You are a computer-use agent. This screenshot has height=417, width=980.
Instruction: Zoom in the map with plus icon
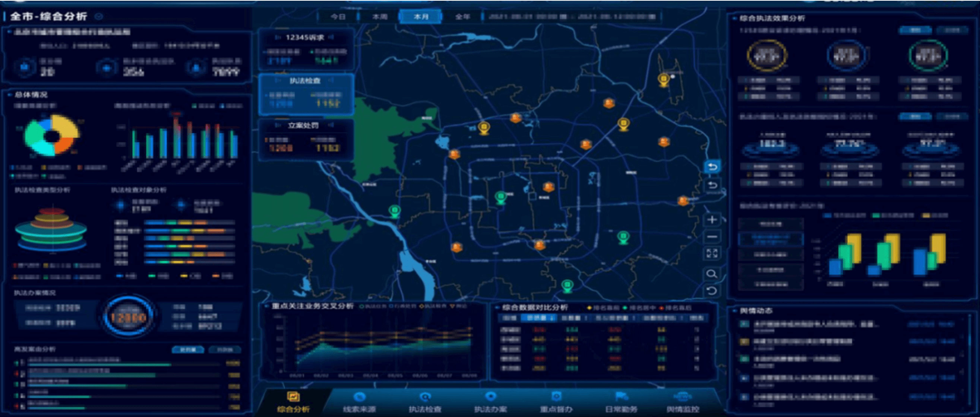(712, 219)
